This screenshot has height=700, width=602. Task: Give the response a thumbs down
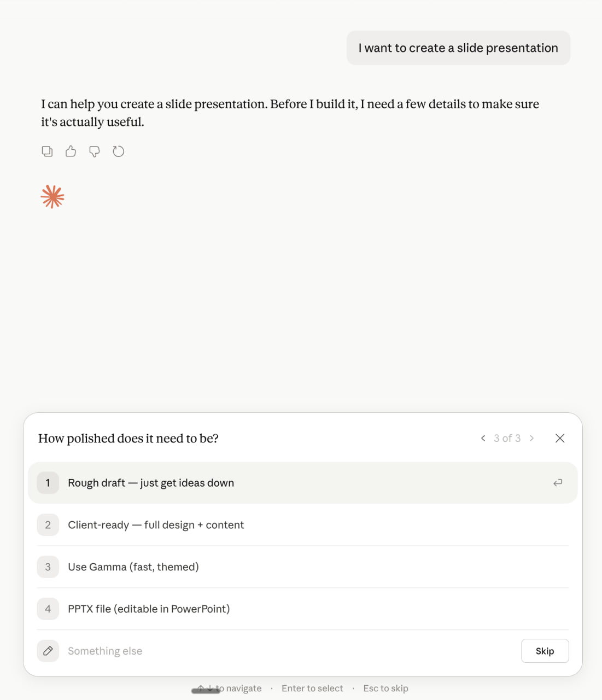click(95, 151)
